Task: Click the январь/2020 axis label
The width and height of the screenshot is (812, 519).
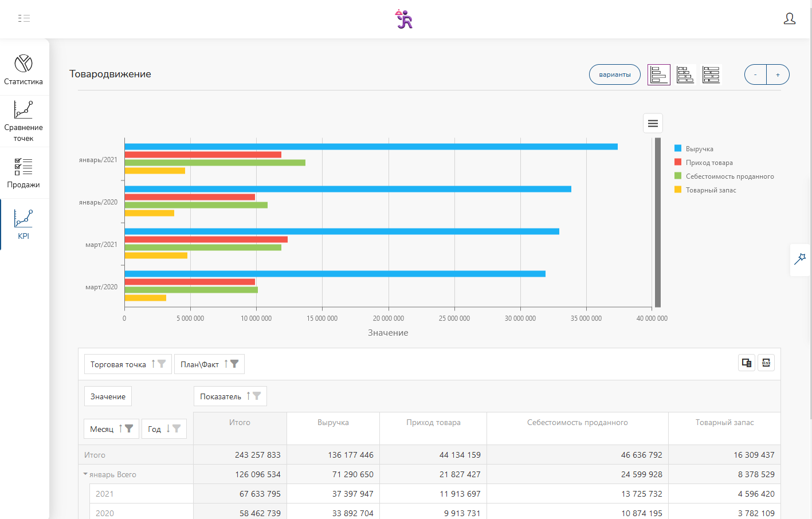Action: pos(98,202)
